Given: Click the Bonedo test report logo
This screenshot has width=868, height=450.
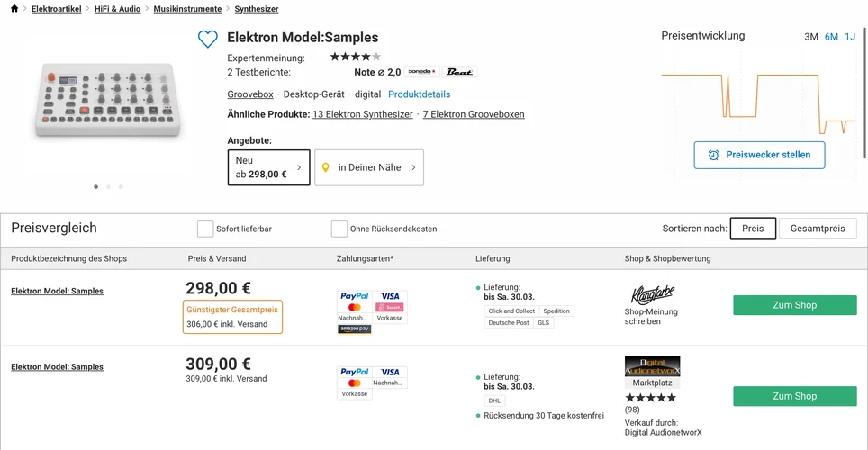Looking at the screenshot, I should (421, 72).
